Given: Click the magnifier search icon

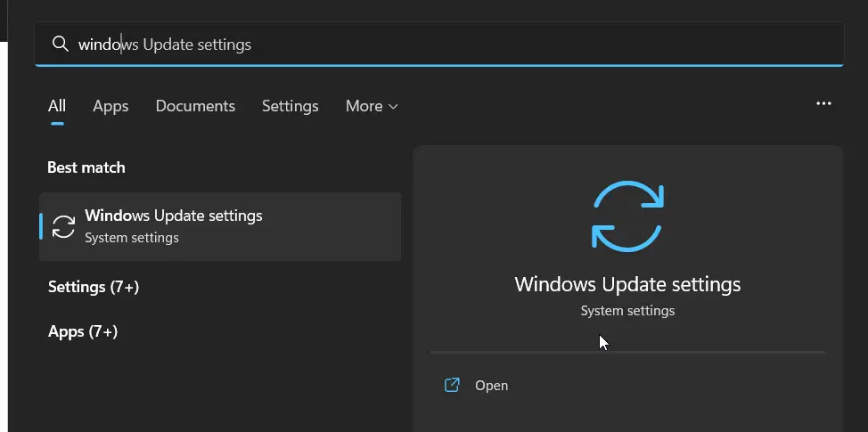Looking at the screenshot, I should point(60,44).
